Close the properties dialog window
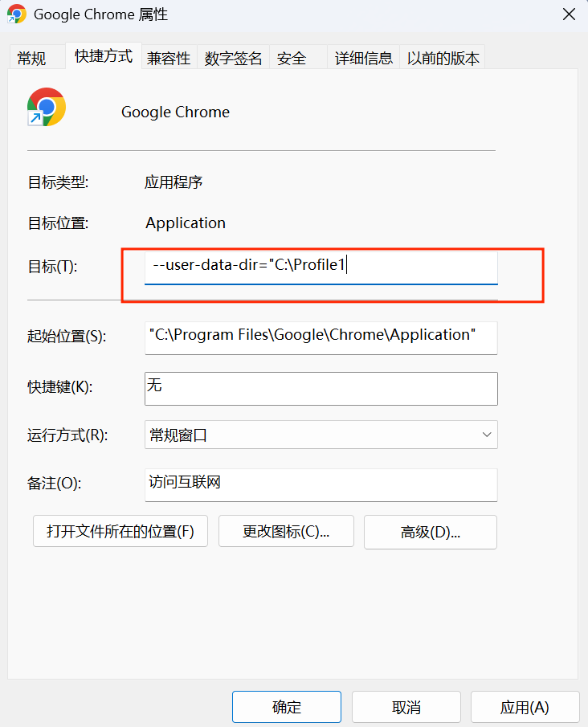This screenshot has height=727, width=588. click(x=569, y=14)
